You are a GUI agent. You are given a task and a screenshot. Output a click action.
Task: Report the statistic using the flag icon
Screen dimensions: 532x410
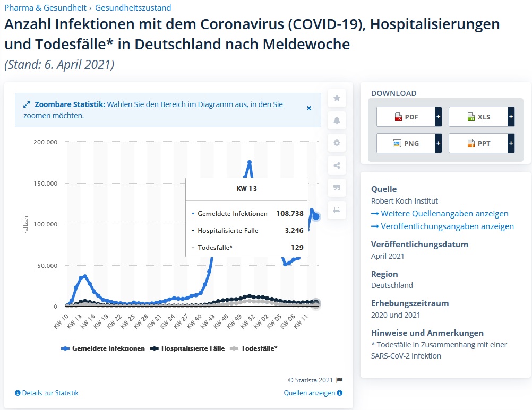(340, 380)
